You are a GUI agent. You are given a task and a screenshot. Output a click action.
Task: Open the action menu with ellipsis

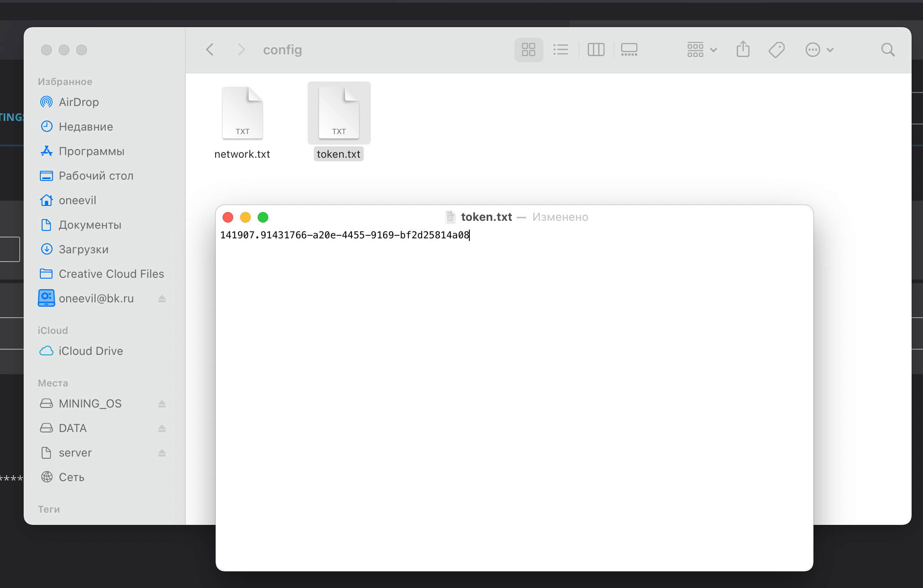tap(819, 50)
